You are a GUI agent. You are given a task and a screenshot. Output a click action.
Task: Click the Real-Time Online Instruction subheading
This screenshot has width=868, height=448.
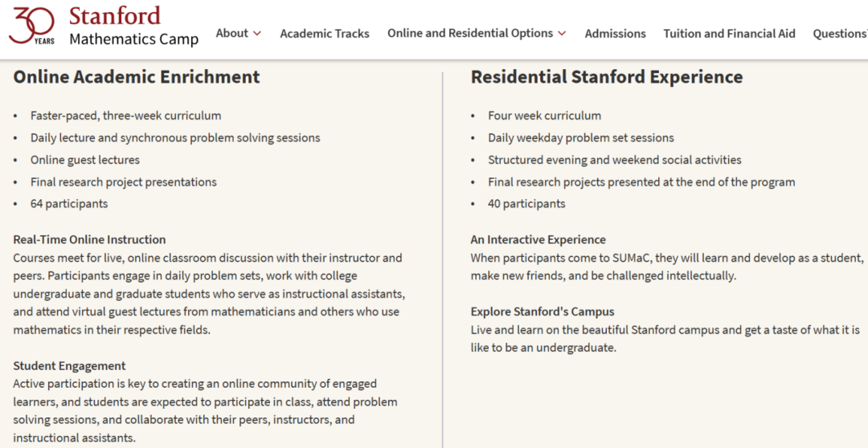point(89,239)
